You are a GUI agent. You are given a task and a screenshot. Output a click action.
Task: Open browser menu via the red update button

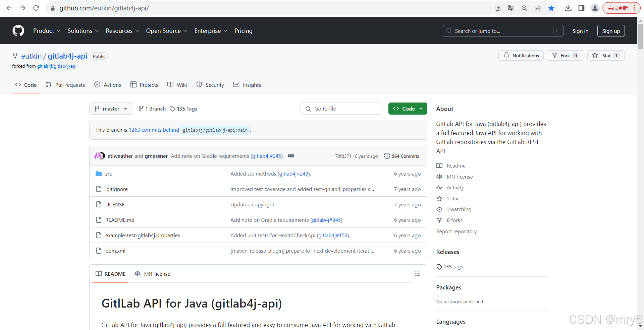click(622, 8)
